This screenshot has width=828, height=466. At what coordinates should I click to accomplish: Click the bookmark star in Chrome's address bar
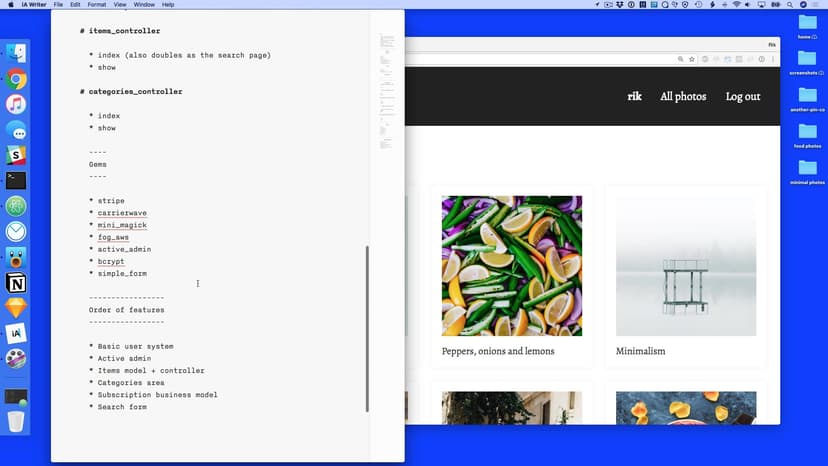coord(692,59)
